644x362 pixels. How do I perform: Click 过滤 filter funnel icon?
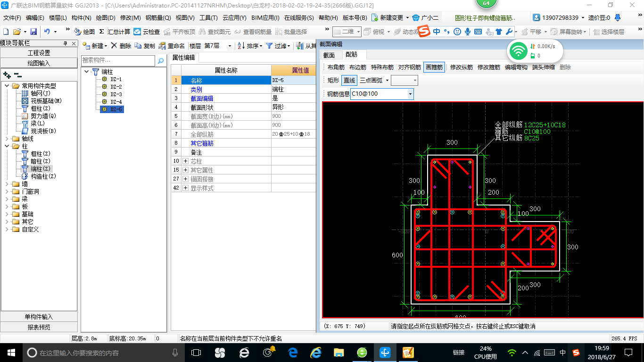[x=269, y=46]
